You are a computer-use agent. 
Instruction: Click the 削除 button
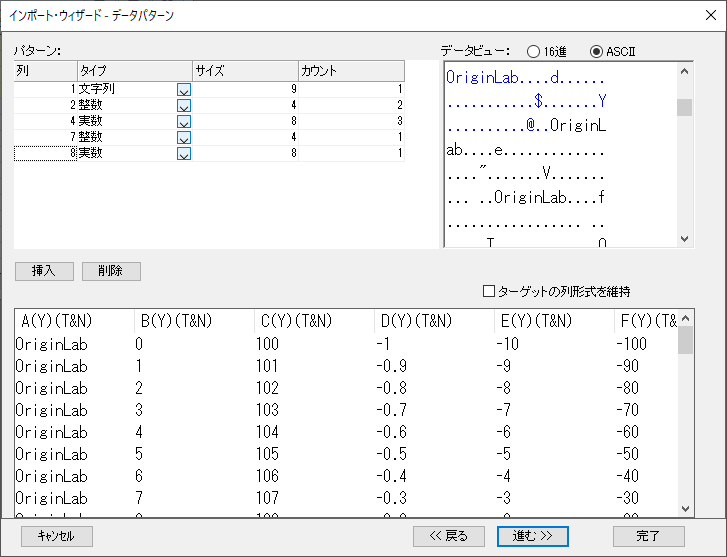coord(111,271)
